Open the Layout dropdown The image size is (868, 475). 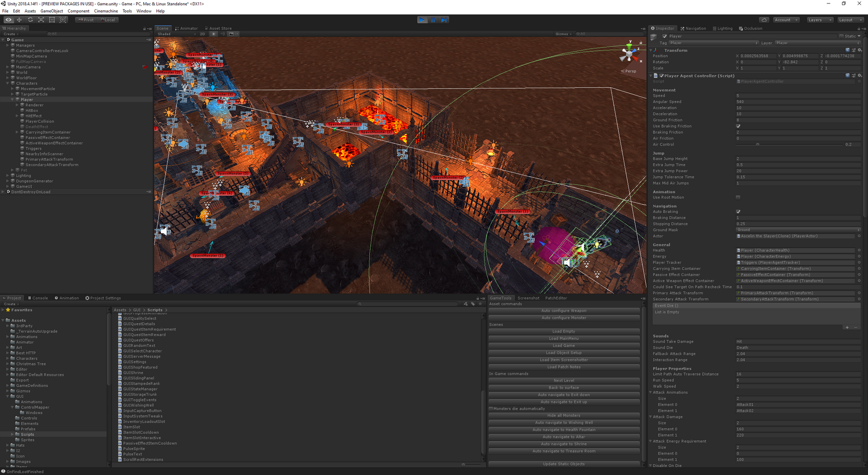click(x=850, y=20)
